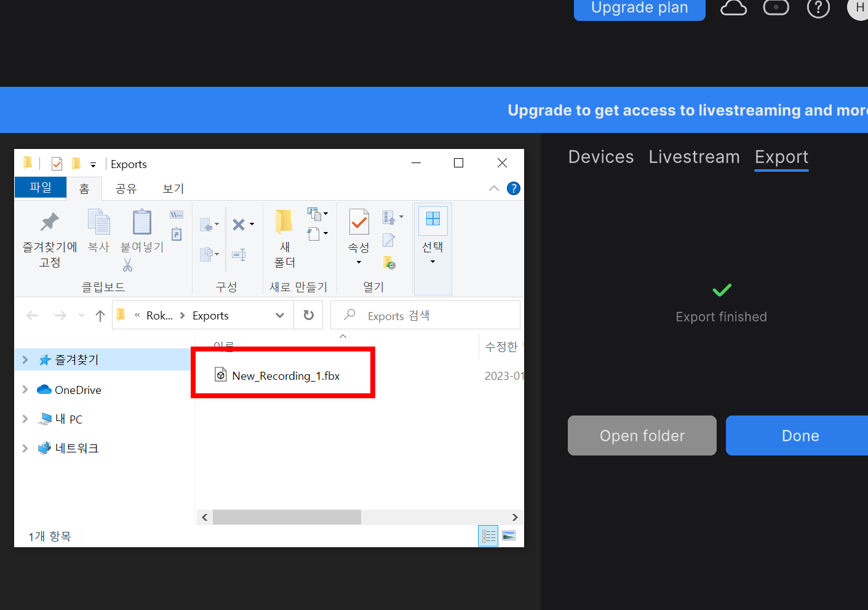
Task: Click the Forward arrow in Explorer
Action: (x=60, y=316)
